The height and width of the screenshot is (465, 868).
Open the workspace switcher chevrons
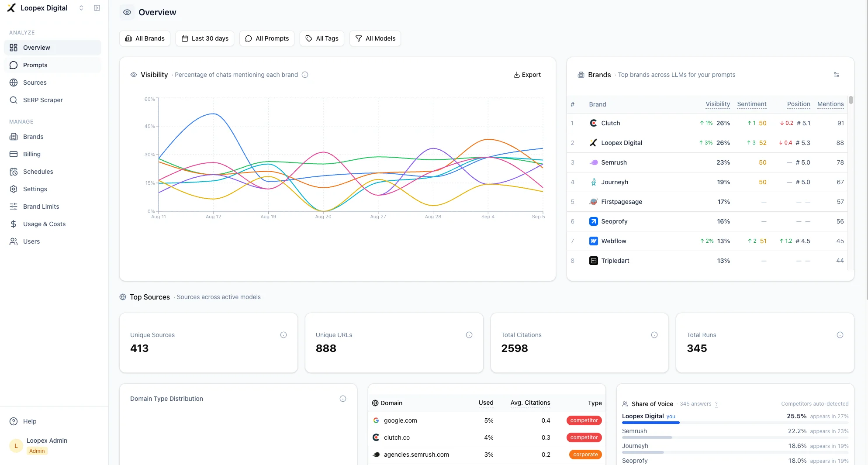[x=81, y=8]
